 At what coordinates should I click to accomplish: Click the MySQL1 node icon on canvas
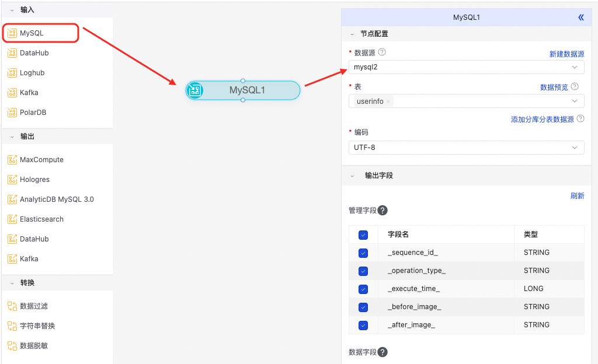pyautogui.click(x=195, y=90)
